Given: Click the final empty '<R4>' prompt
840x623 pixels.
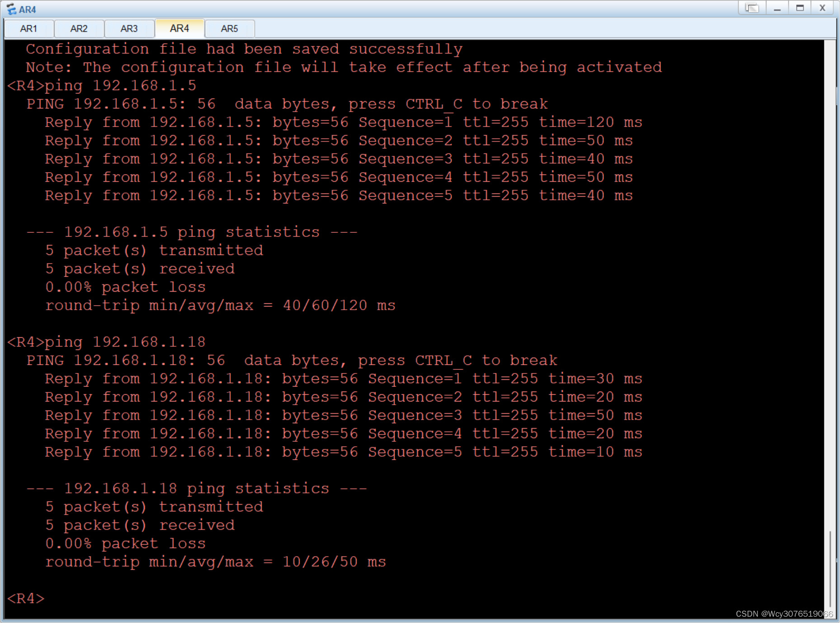Looking at the screenshot, I should (x=26, y=599).
